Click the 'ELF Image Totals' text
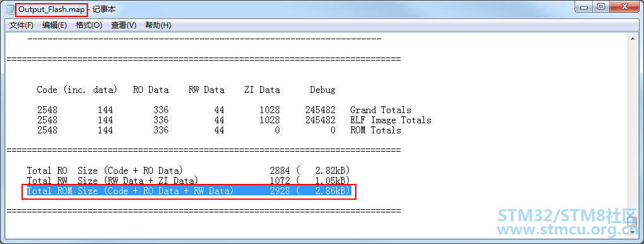644x244 pixels. coord(391,120)
